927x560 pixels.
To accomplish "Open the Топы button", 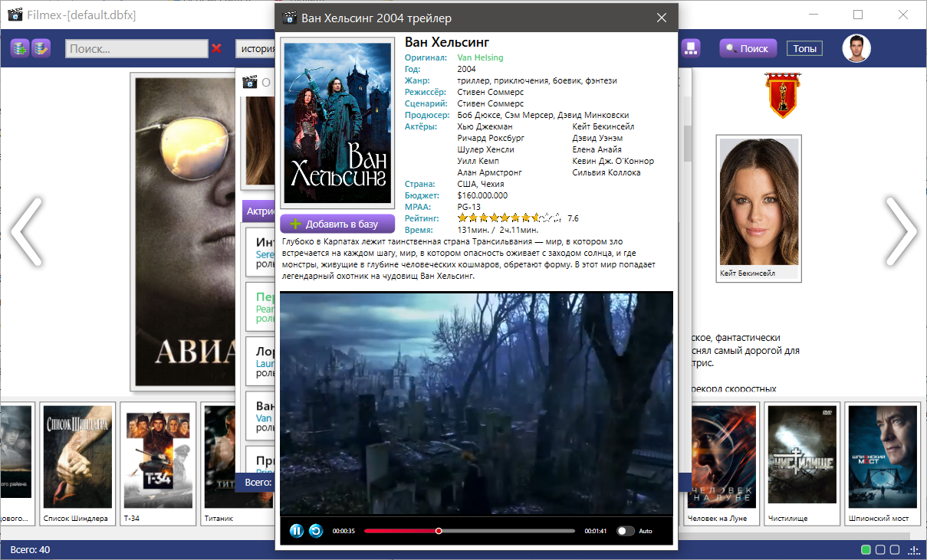I will point(804,48).
